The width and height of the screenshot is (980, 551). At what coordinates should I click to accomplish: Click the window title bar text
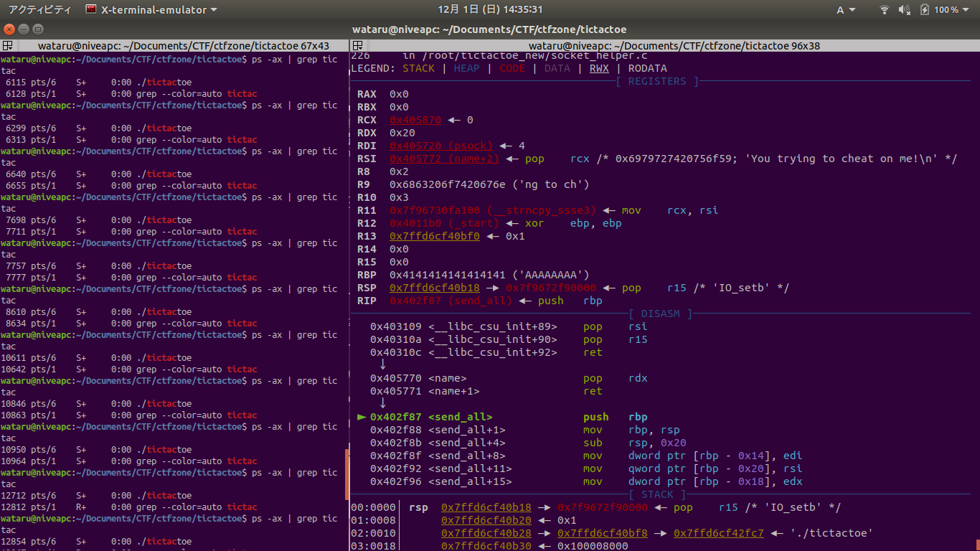[x=489, y=29]
